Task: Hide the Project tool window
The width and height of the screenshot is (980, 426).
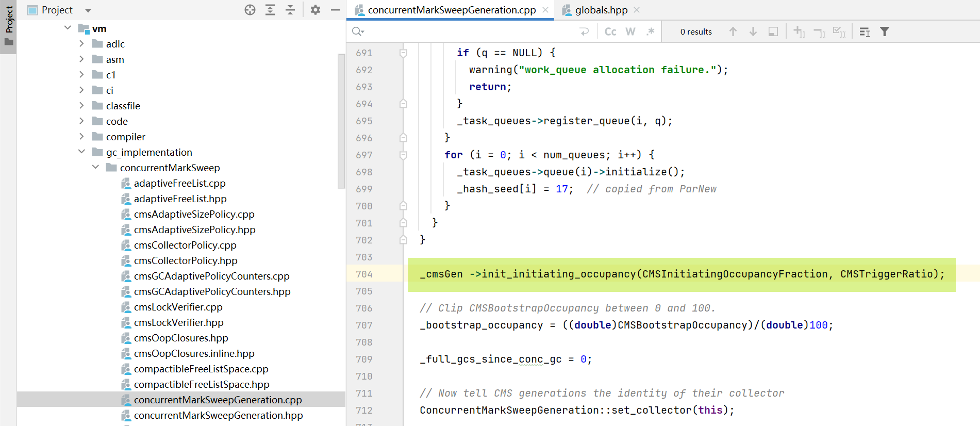Action: click(336, 10)
